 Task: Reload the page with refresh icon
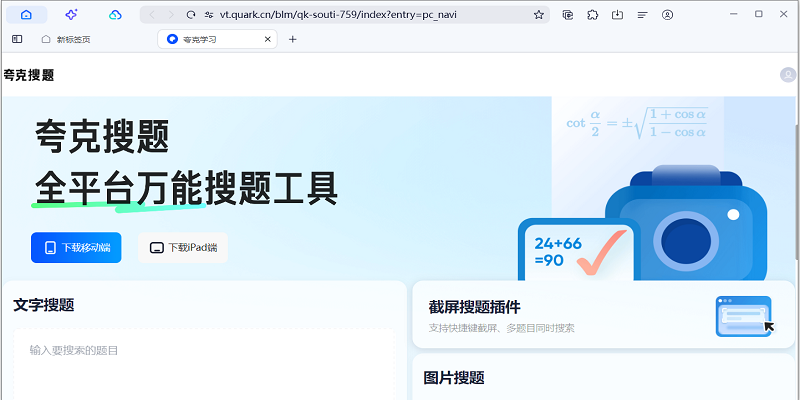pos(191,15)
